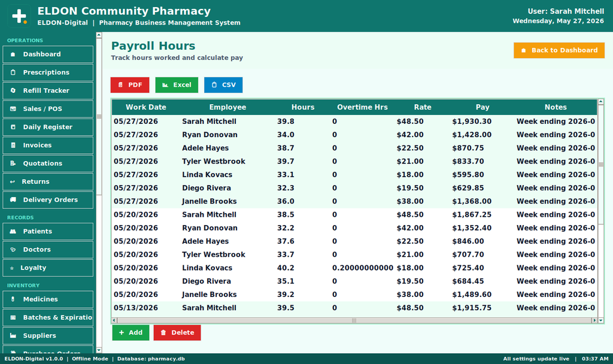Click the home icon on Back to Dashboard

tap(523, 50)
